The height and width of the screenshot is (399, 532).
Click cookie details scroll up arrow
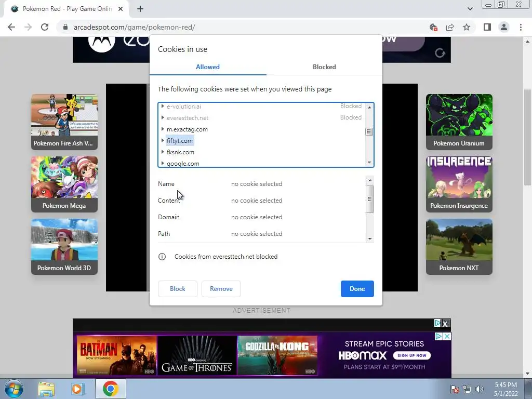(x=369, y=180)
